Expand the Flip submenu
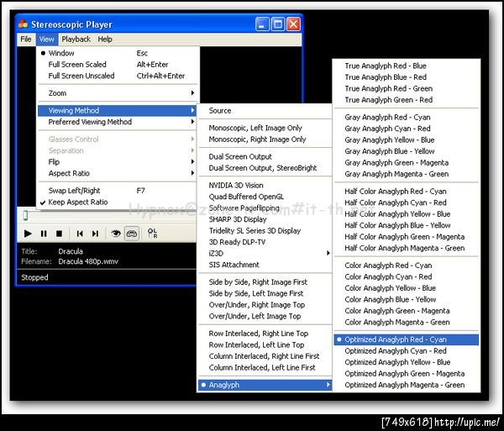Image resolution: width=504 pixels, height=431 pixels. point(117,162)
